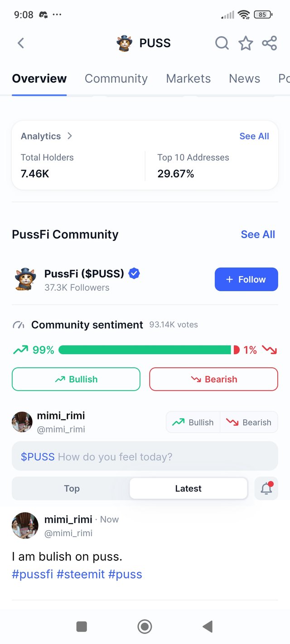Open notification bell icon beside Latest

pos(266,488)
